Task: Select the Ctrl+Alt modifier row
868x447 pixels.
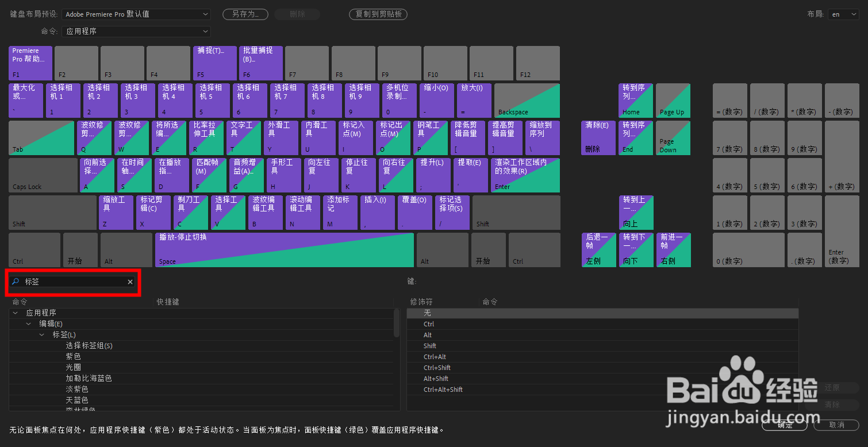Action: (x=602, y=357)
